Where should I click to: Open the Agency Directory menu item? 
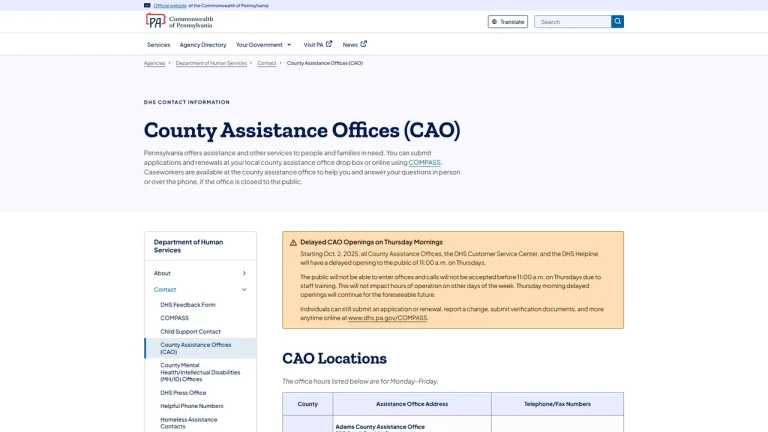[x=203, y=45]
